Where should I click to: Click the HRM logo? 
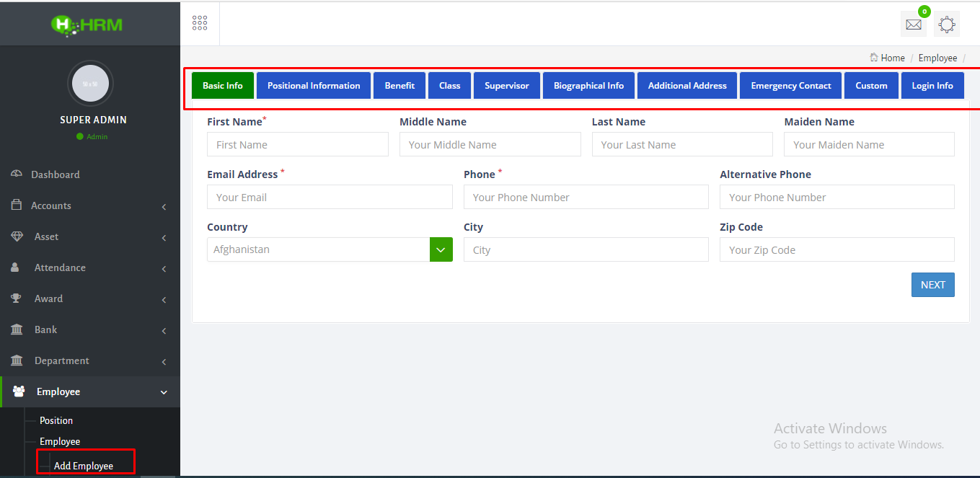coord(87,25)
